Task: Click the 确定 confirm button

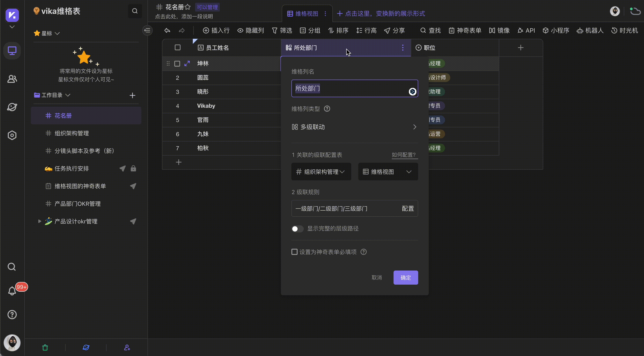Action: [x=405, y=277]
